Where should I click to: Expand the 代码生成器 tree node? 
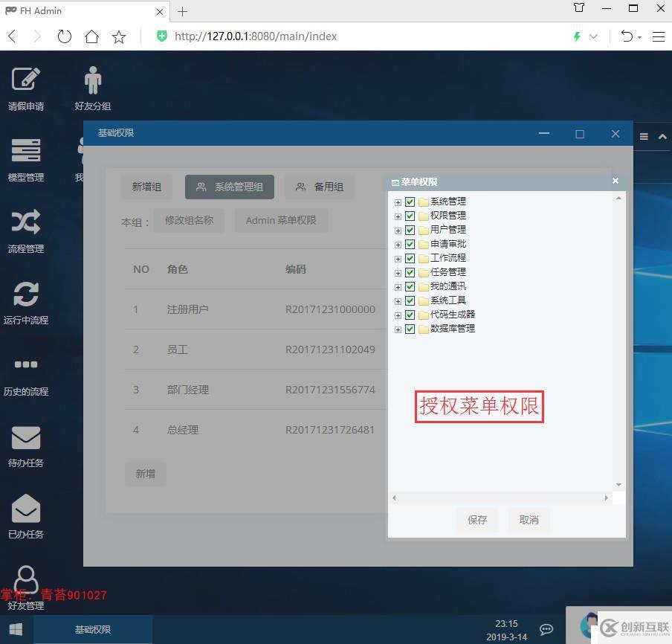(398, 315)
